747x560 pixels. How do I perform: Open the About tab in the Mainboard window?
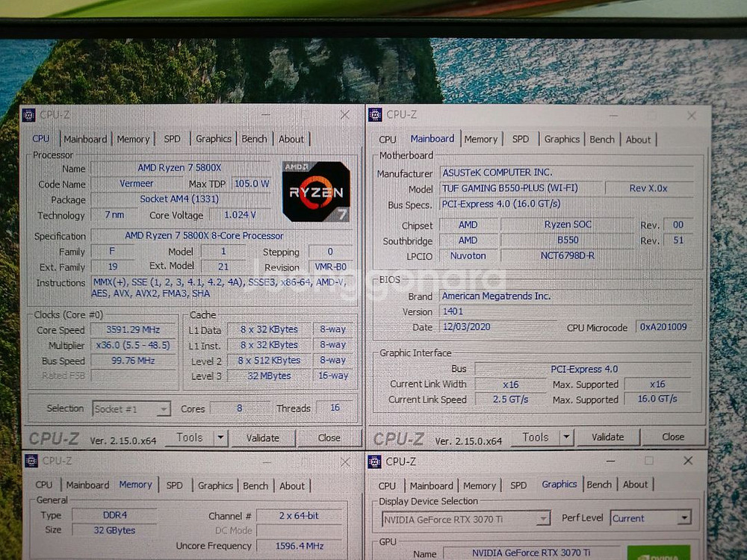(x=638, y=140)
